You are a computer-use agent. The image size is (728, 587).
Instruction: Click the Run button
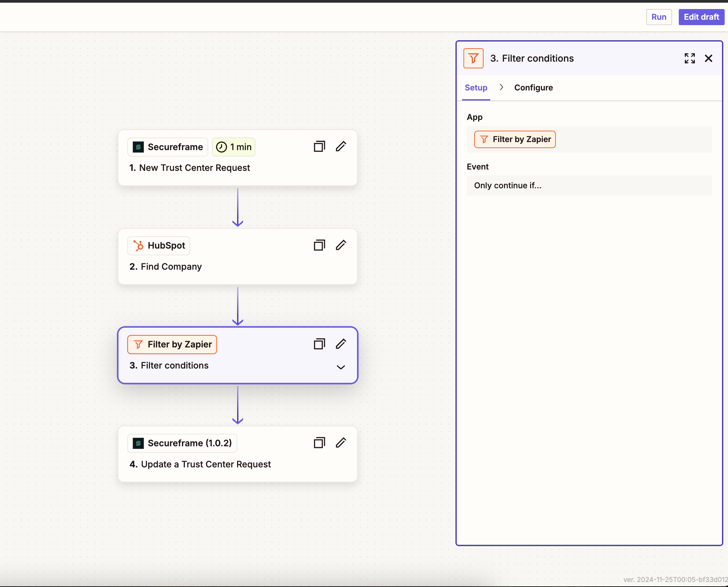coord(659,17)
